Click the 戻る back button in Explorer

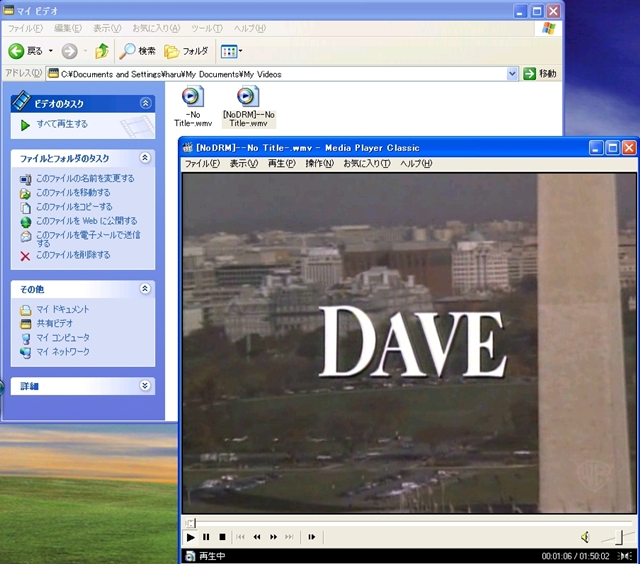point(25,51)
